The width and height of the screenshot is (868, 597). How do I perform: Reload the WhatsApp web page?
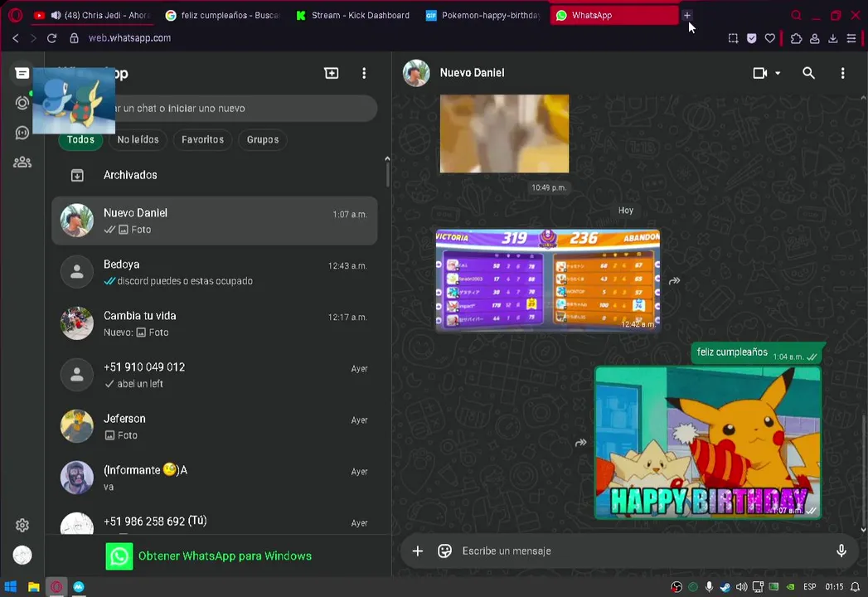pyautogui.click(x=51, y=37)
